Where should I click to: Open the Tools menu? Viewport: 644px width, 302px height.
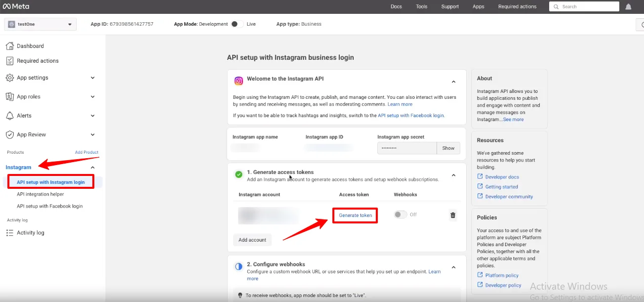pos(421,6)
